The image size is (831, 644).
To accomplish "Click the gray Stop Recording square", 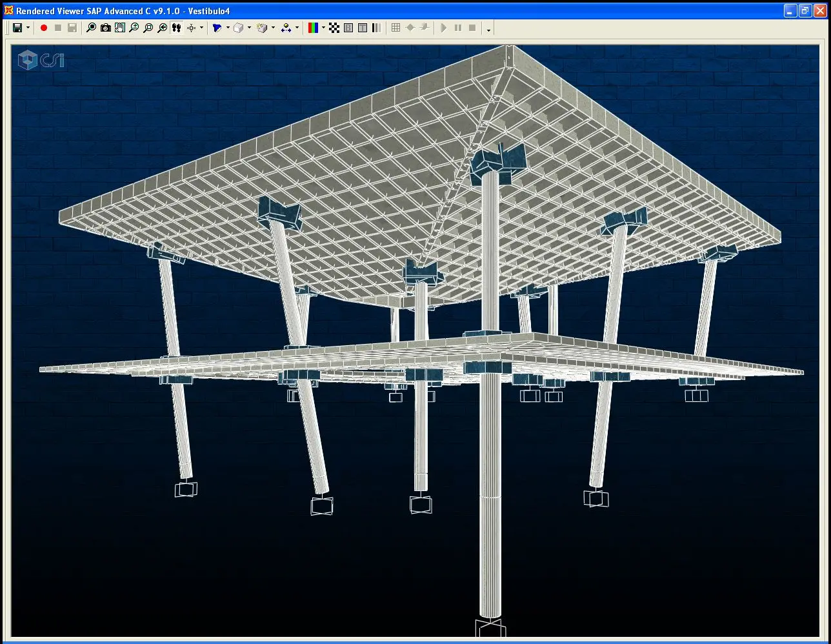I will (58, 28).
